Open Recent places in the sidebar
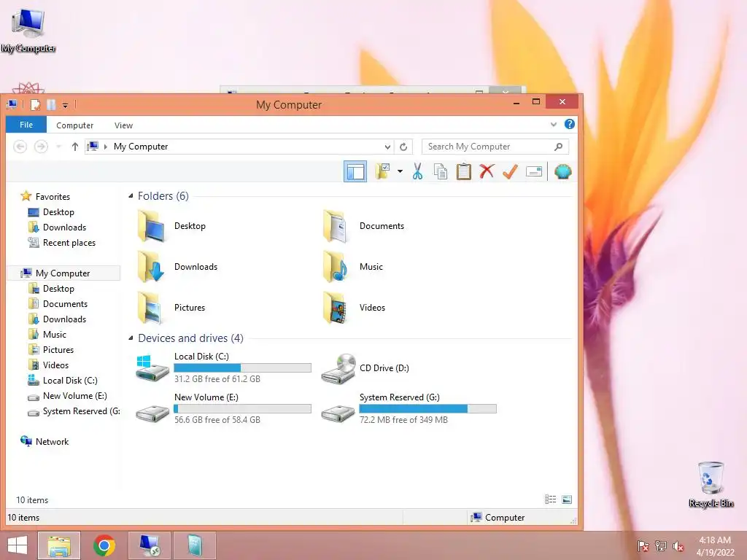The width and height of the screenshot is (747, 560). click(x=62, y=242)
